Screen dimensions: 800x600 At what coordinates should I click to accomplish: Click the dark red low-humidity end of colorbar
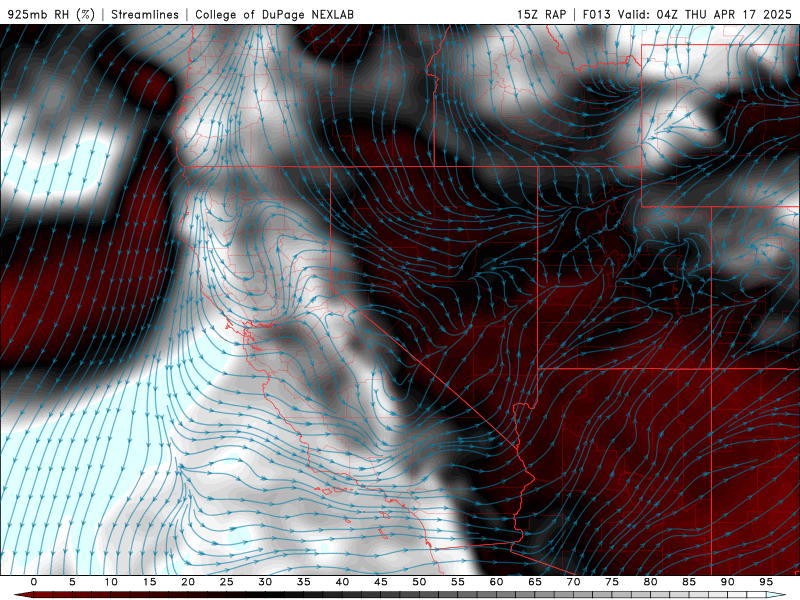click(x=23, y=595)
